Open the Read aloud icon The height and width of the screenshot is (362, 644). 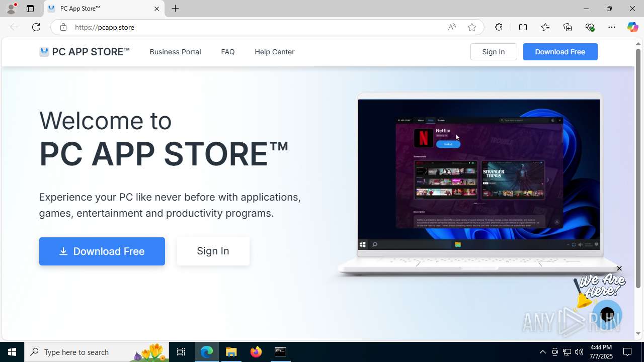tap(452, 27)
